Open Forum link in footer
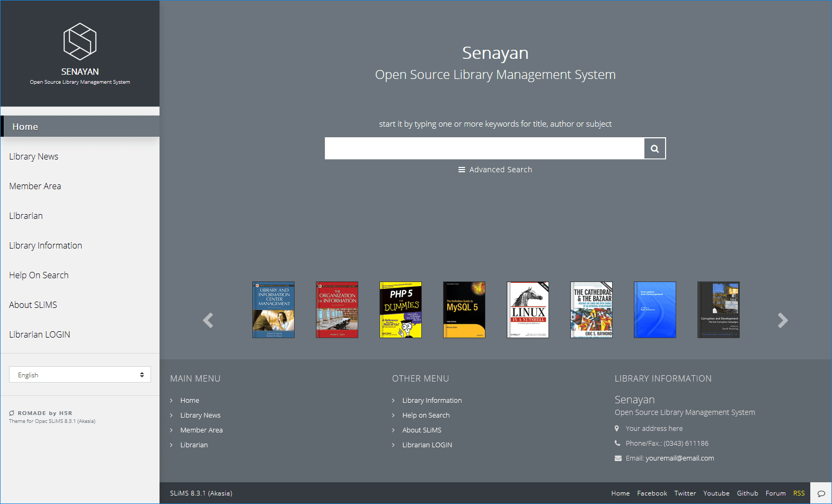832x504 pixels. (776, 493)
